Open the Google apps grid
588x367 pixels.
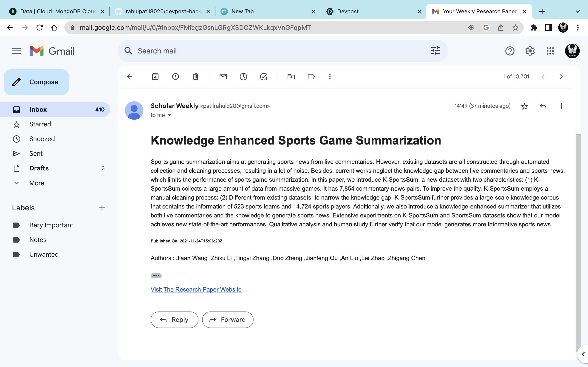(550, 51)
